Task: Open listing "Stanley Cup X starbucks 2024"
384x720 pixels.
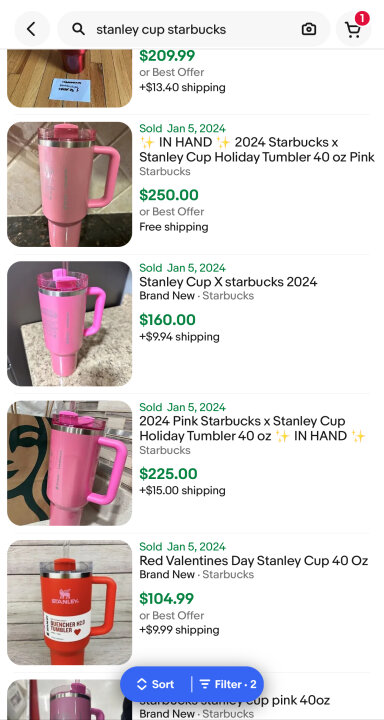Action: (x=228, y=281)
